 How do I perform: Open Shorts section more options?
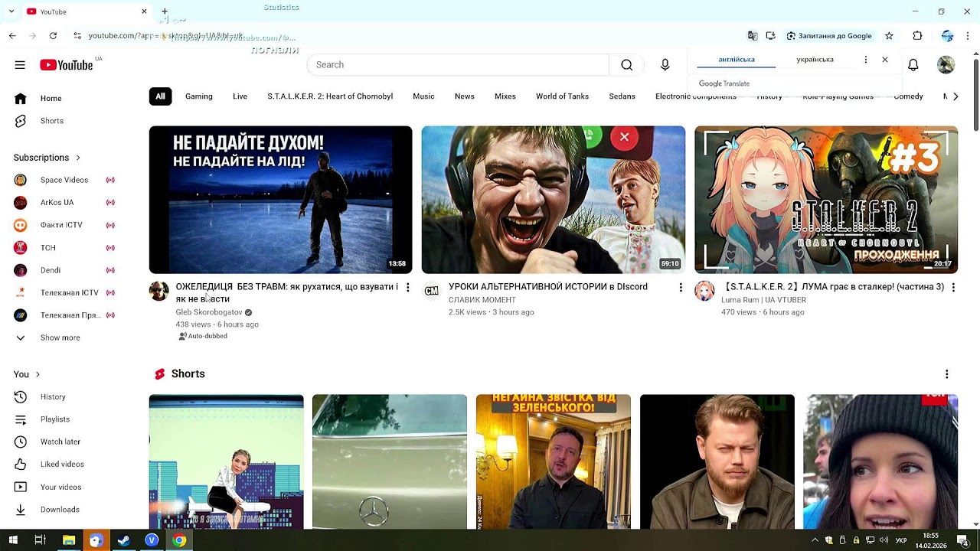click(946, 374)
